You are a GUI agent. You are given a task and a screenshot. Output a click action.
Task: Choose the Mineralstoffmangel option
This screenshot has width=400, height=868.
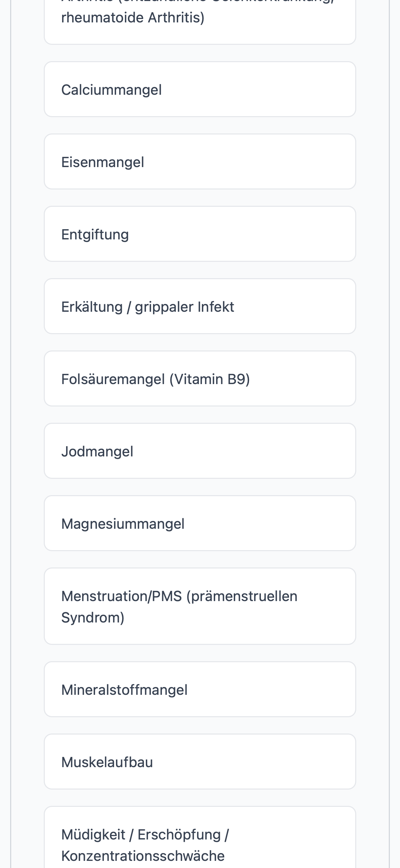tap(200, 689)
